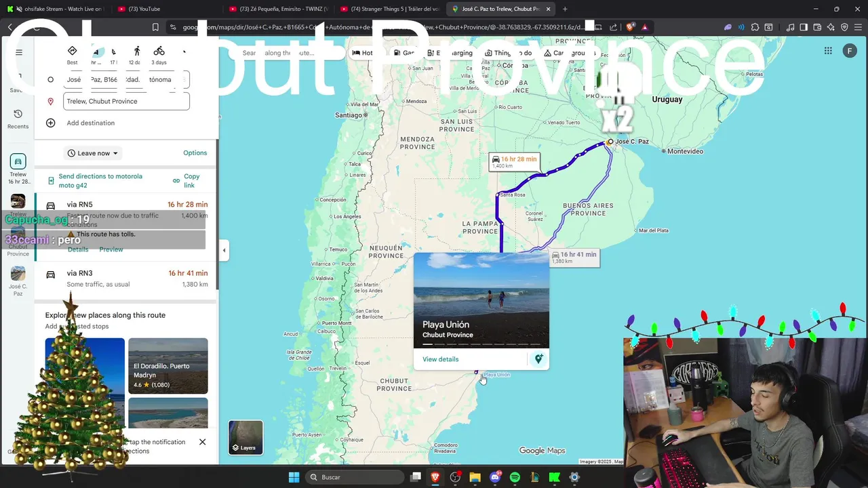The width and height of the screenshot is (868, 488).
Task: Open the Google account avatar F
Action: pyautogui.click(x=850, y=51)
